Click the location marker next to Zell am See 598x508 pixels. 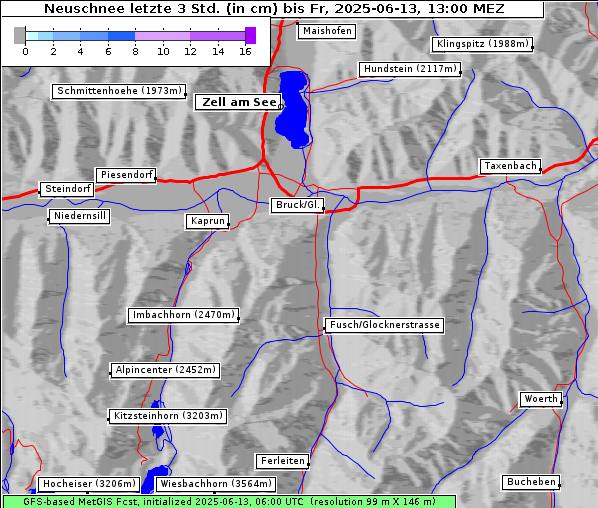[x=281, y=107]
